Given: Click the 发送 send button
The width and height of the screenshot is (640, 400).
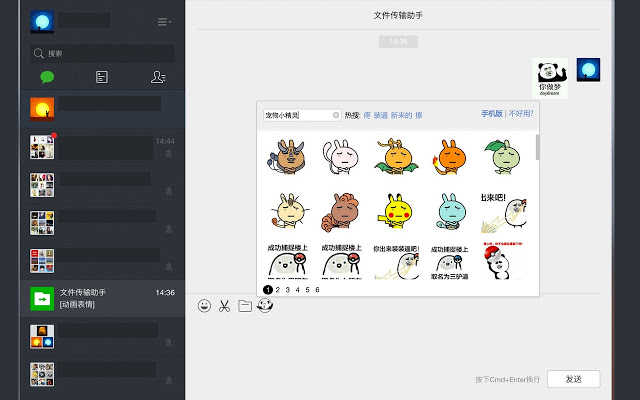Looking at the screenshot, I should (x=573, y=379).
